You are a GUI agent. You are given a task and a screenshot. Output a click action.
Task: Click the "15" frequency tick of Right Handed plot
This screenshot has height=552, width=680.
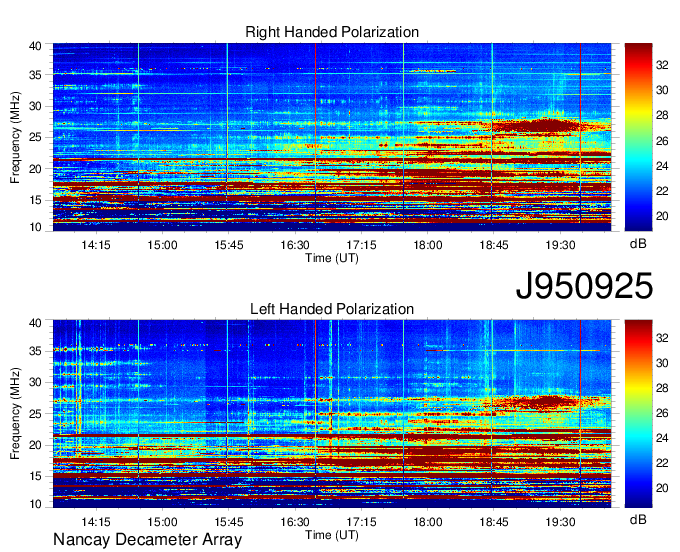[x=36, y=200]
